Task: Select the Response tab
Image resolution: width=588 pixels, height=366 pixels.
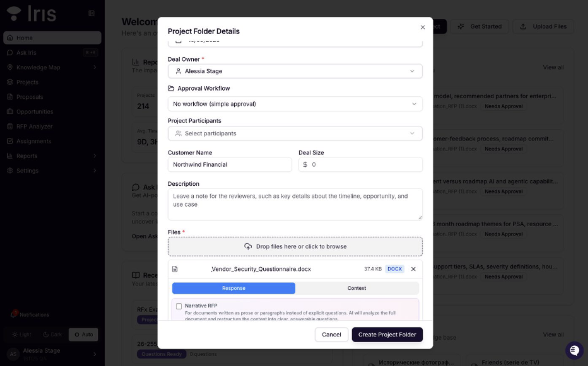Action: coord(234,288)
